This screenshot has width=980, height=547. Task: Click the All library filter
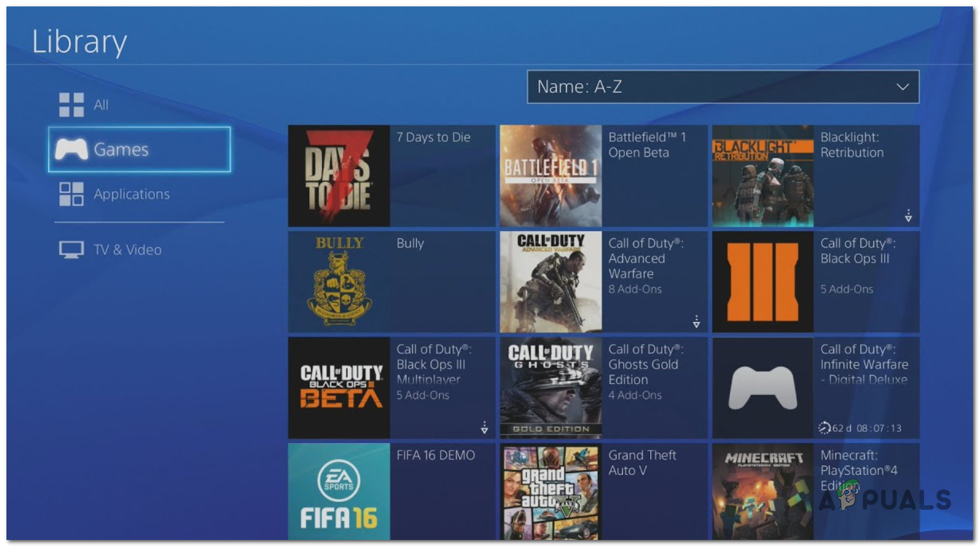click(x=101, y=105)
